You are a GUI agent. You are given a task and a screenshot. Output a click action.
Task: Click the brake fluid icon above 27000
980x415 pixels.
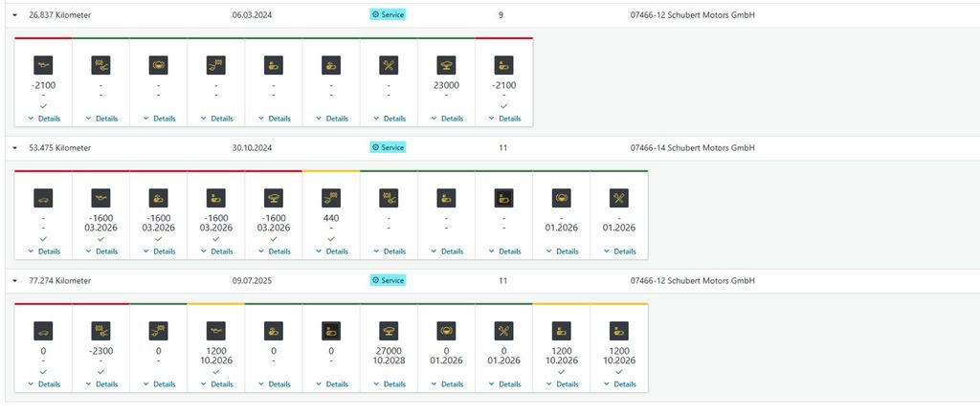click(389, 331)
